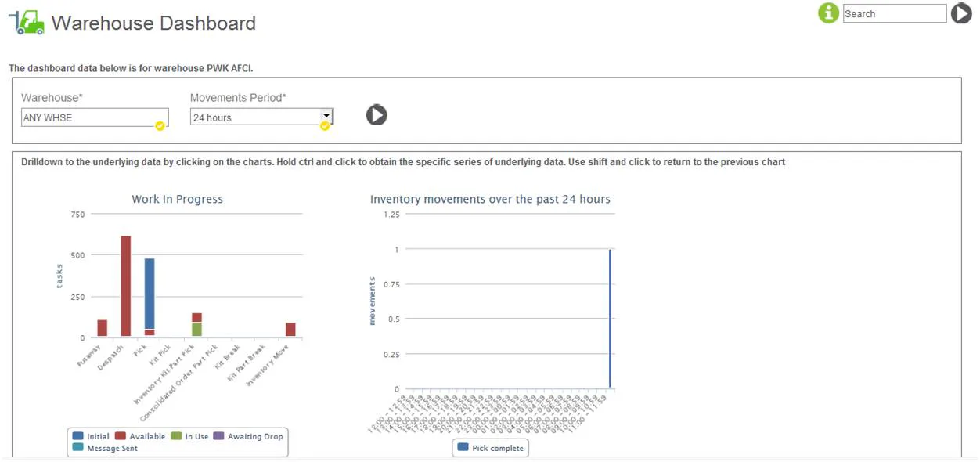Apply filters with the dark arrow button

(x=377, y=115)
